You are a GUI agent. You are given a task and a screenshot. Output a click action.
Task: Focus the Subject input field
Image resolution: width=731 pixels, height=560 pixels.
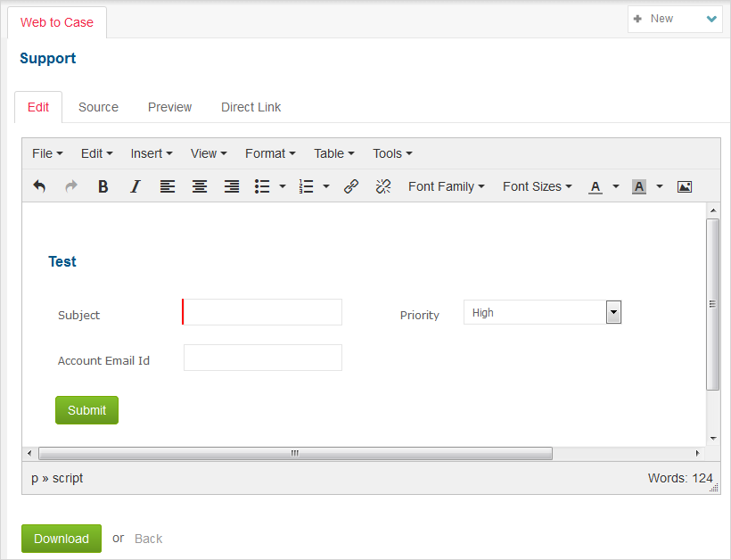(x=262, y=312)
